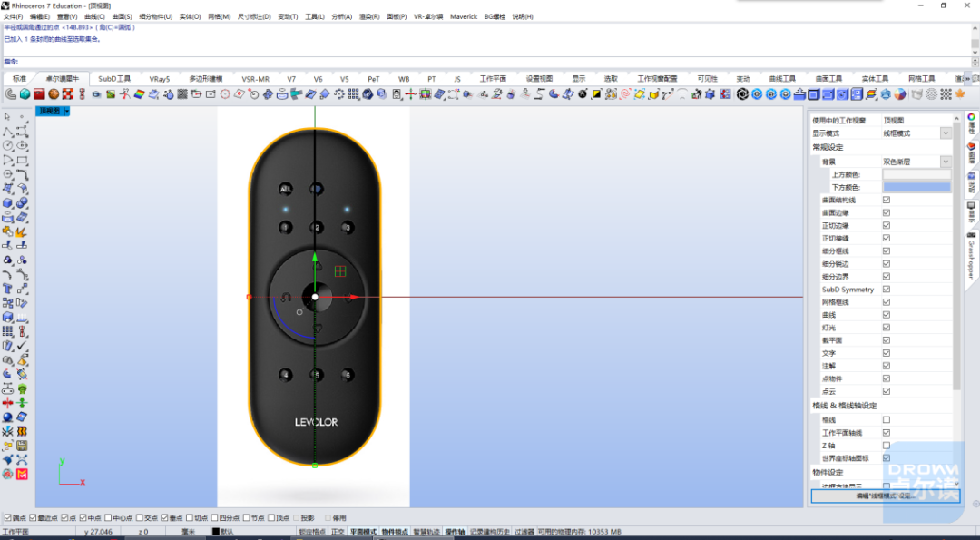The height and width of the screenshot is (540, 980).
Task: Click 过滤器 button in status bar
Action: click(524, 532)
